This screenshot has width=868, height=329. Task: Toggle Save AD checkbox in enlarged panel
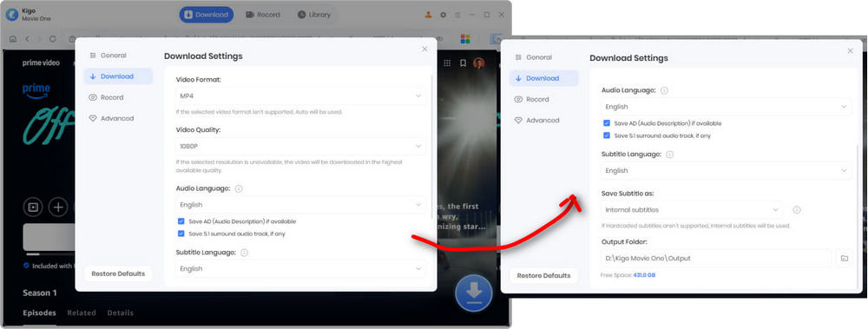607,123
